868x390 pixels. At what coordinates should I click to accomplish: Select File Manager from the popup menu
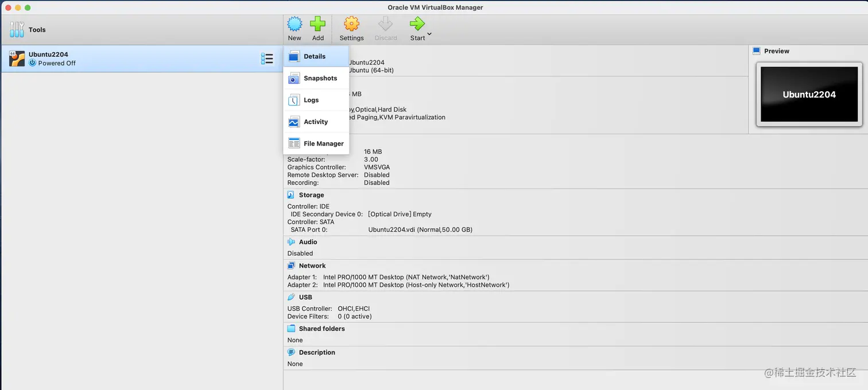click(316, 143)
